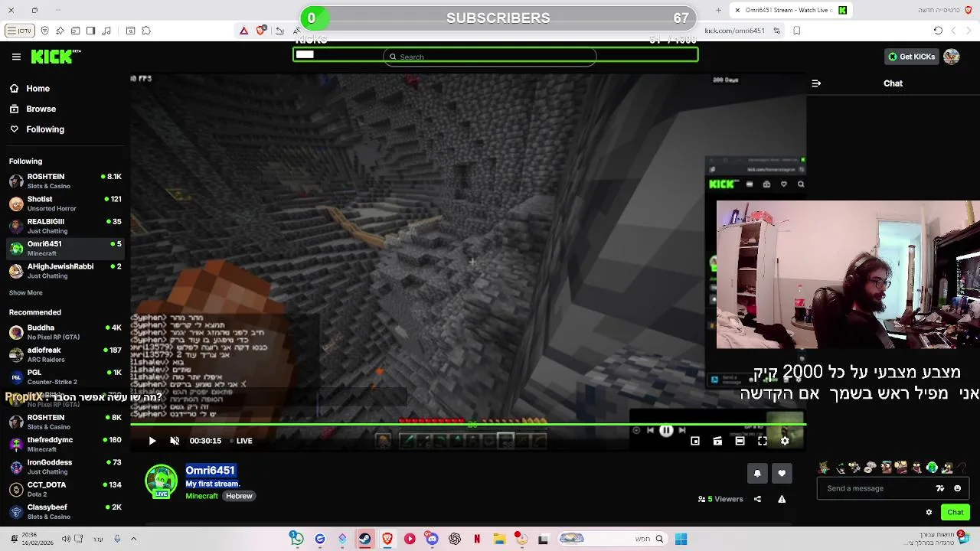The width and height of the screenshot is (980, 551).
Task: Open player settings gear
Action: (785, 441)
